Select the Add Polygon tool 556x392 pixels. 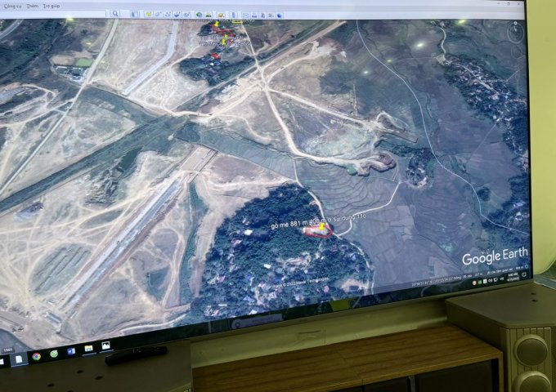[x=158, y=14]
